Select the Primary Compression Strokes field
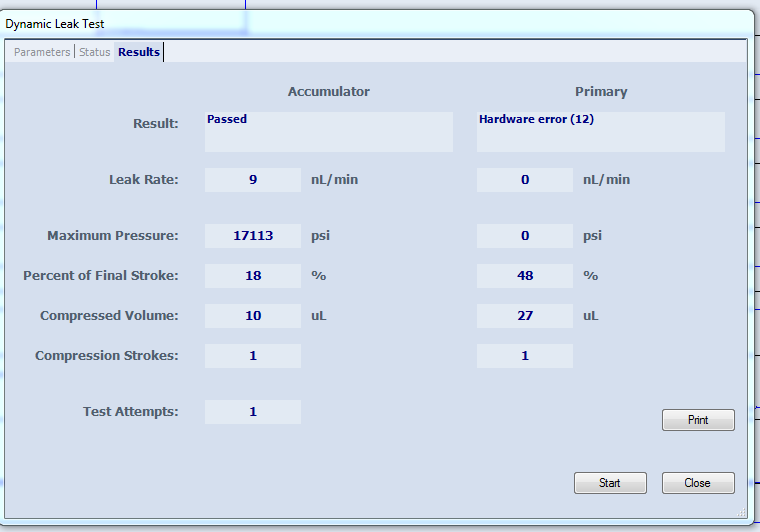 [x=525, y=356]
